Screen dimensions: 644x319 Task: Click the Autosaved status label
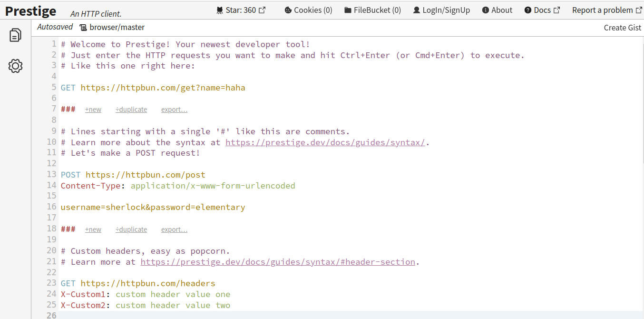point(55,27)
